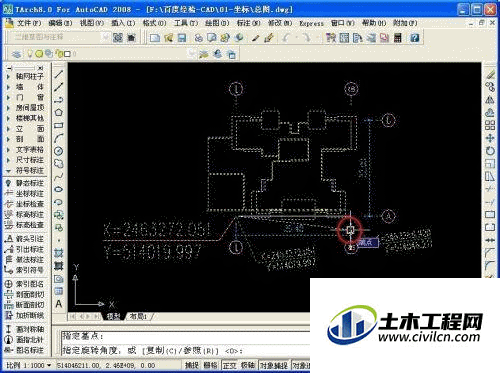Image resolution: width=500 pixels, height=373 pixels.
Task: Open the calculator icon in toolbar
Action: 398,38
